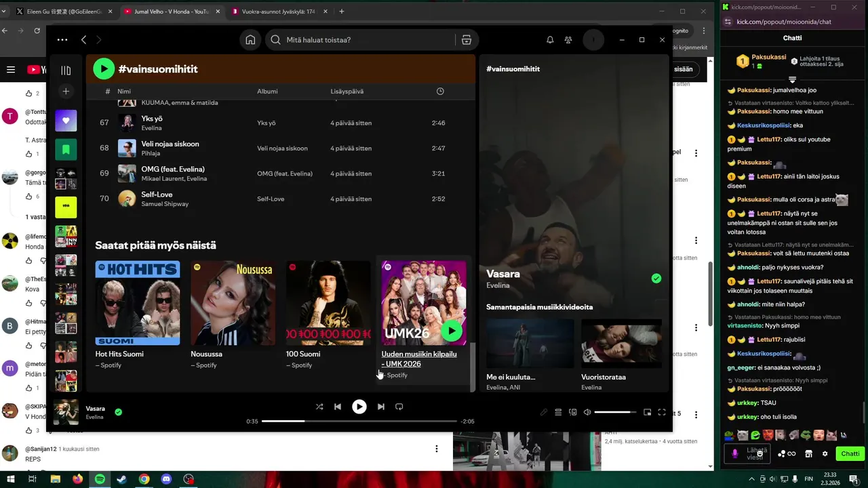Open the artist Samuel Shipway
This screenshot has width=868, height=488.
pyautogui.click(x=165, y=204)
